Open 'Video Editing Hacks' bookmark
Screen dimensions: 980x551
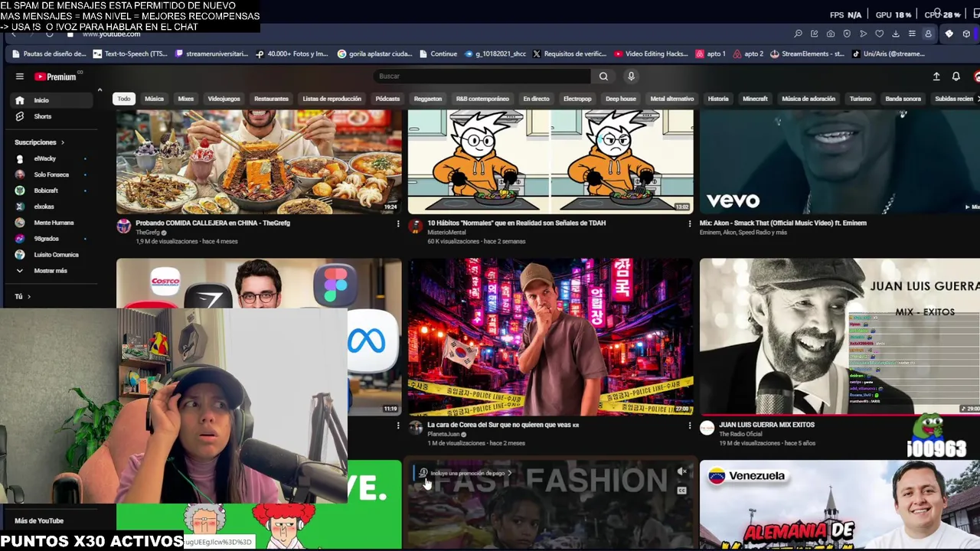(651, 54)
